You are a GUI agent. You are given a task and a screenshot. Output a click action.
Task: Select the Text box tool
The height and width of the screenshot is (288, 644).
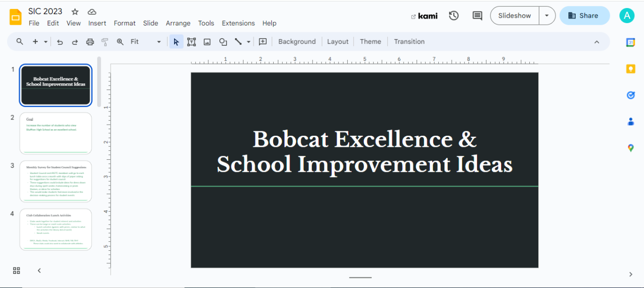(191, 42)
